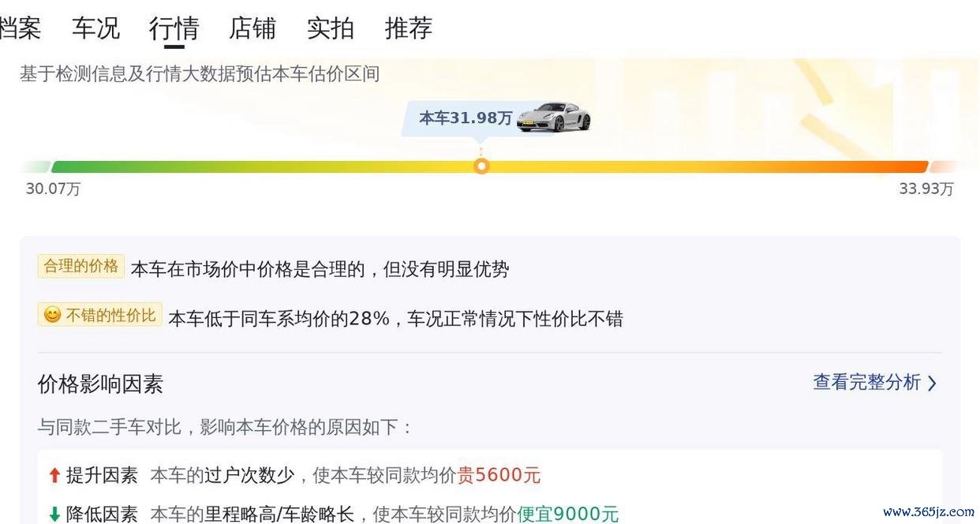Image resolution: width=980 pixels, height=524 pixels.
Task: Switch to the 档案 tab
Action: [20, 28]
